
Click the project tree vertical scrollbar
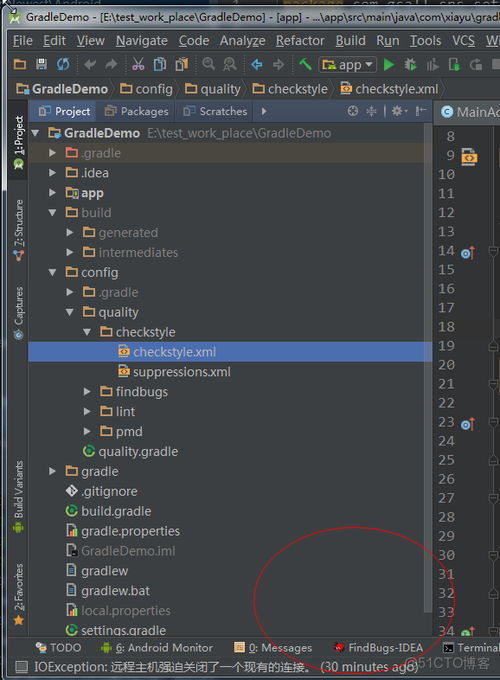[x=428, y=369]
